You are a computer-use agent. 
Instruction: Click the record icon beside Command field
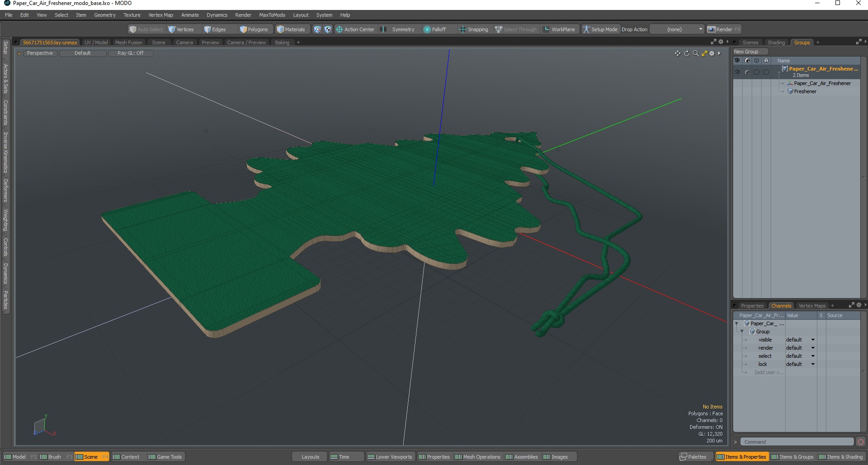861,442
